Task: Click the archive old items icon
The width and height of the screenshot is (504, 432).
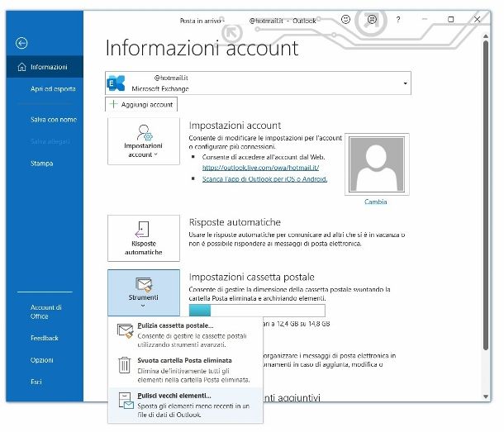Action: pyautogui.click(x=126, y=401)
